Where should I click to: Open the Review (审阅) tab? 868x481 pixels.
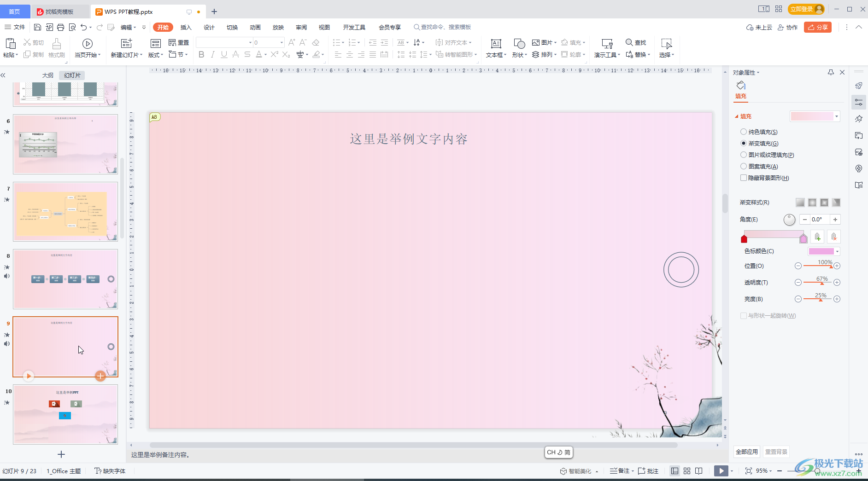coord(301,27)
